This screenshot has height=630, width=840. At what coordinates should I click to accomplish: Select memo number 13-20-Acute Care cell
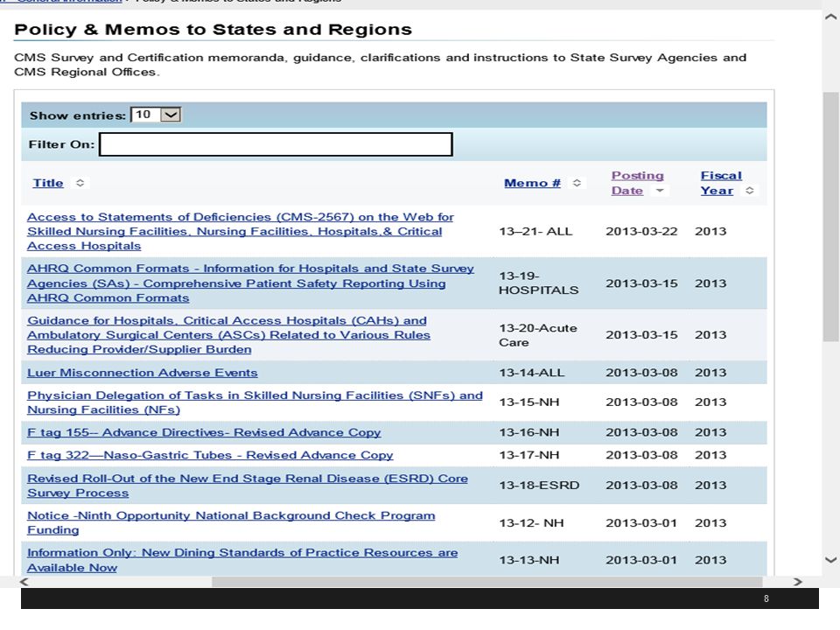538,335
